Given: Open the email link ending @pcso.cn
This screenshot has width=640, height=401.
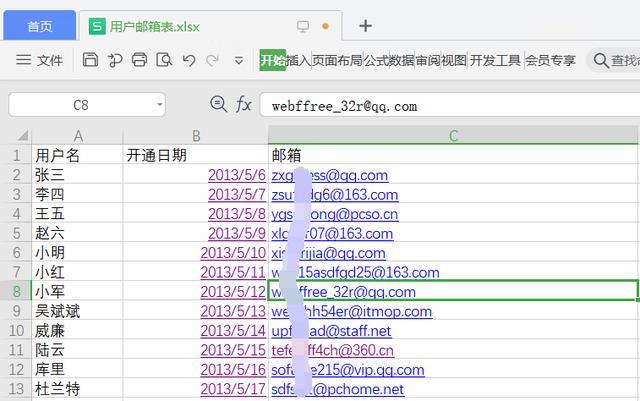Looking at the screenshot, I should pos(335,214).
